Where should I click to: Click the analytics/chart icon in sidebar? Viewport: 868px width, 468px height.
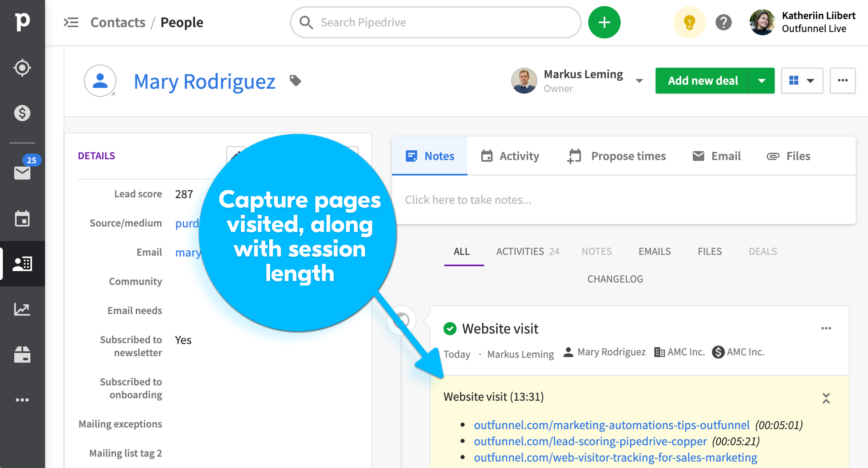[x=23, y=308]
